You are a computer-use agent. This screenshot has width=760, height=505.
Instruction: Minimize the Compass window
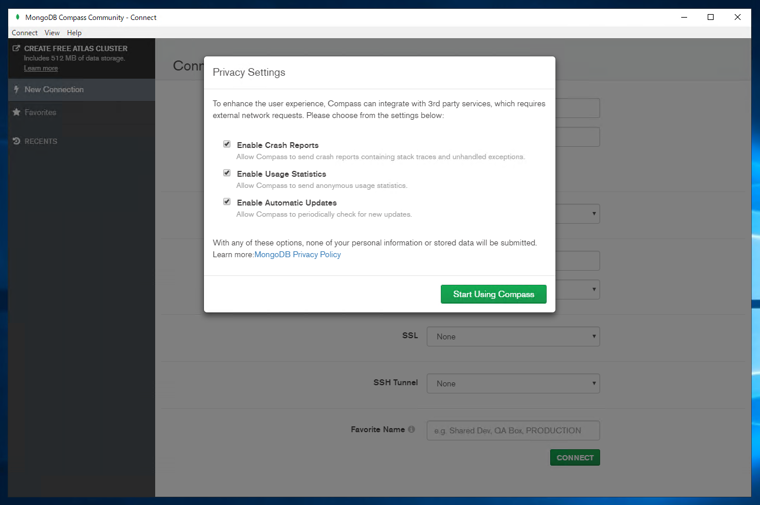pos(684,17)
